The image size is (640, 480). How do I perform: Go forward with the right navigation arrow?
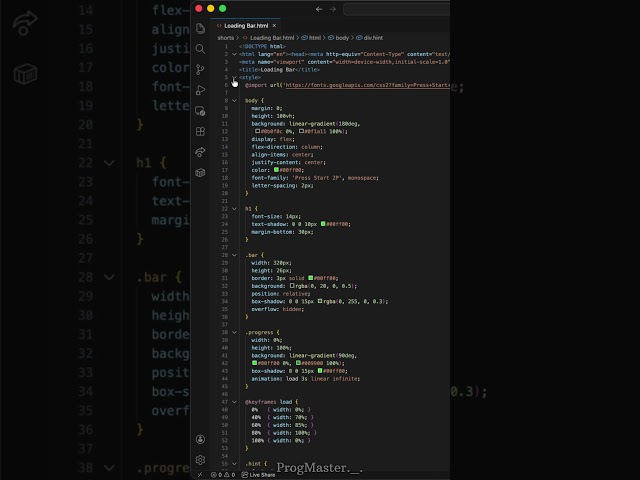333,9
